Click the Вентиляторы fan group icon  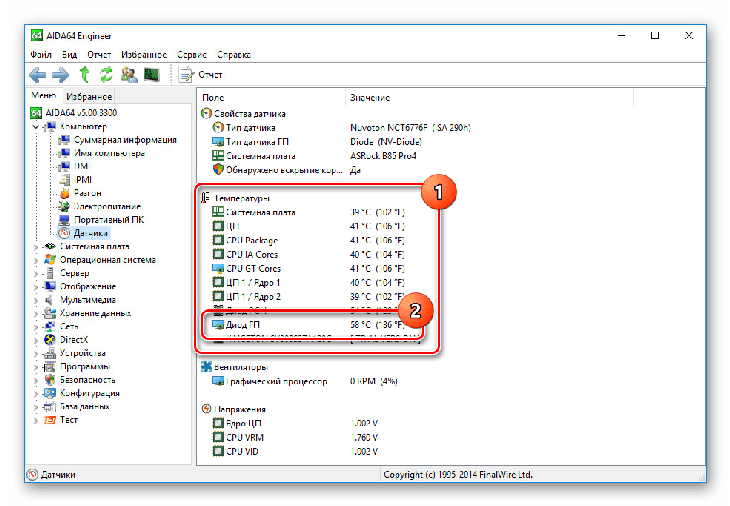click(206, 367)
